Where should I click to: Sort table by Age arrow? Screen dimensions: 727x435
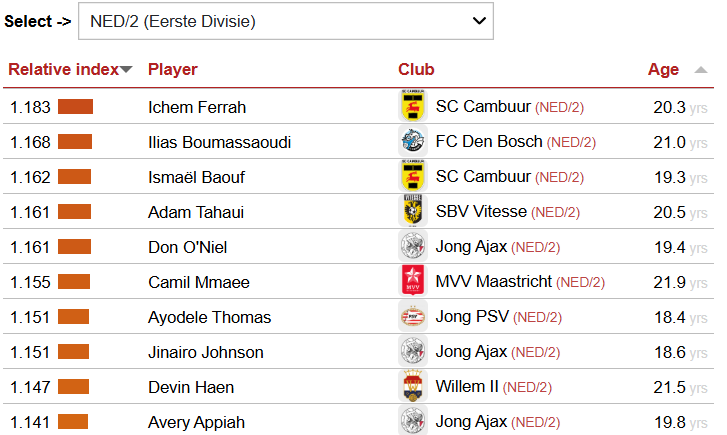click(698, 70)
